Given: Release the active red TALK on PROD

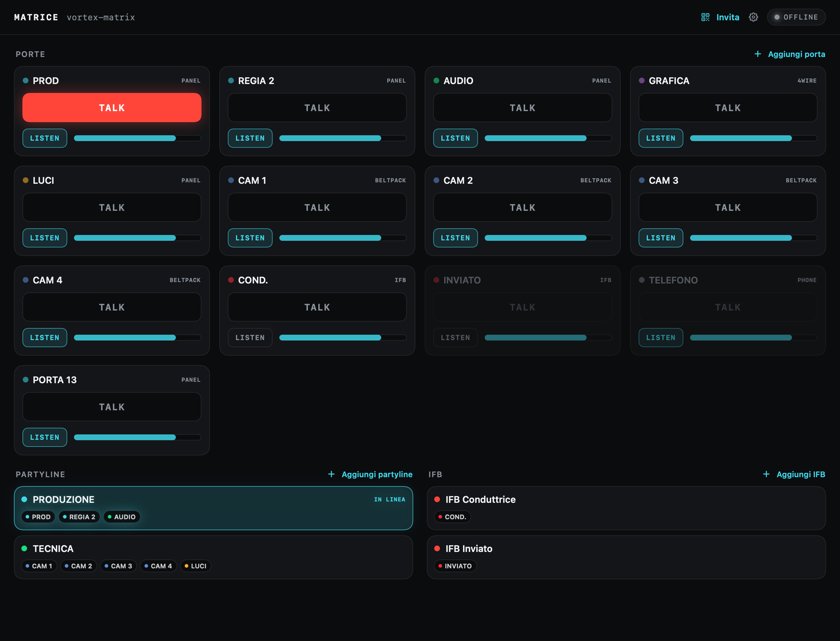Looking at the screenshot, I should tap(112, 108).
